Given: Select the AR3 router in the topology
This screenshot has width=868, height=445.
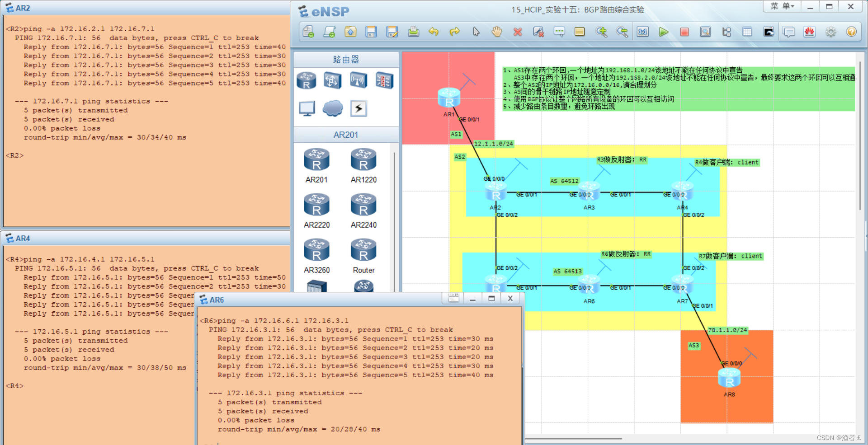Looking at the screenshot, I should 589,192.
